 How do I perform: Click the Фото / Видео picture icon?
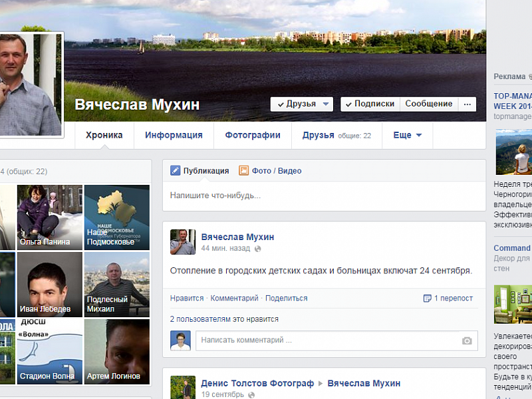243,170
